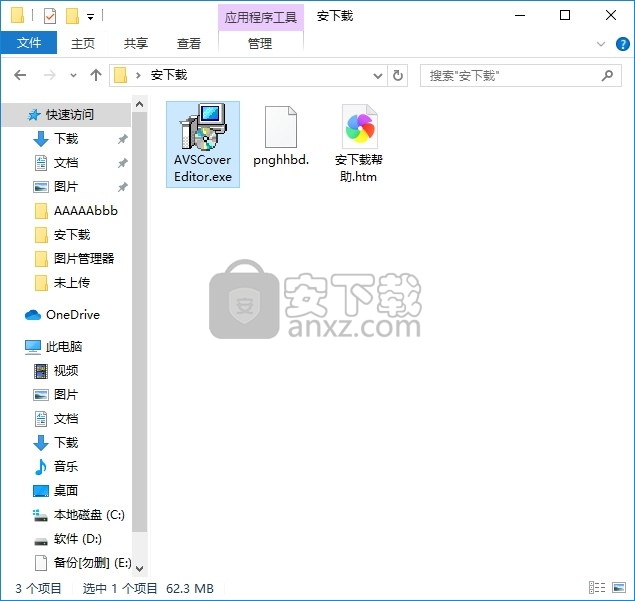
Task: Open 文档 under 此电脑
Action: (66, 419)
